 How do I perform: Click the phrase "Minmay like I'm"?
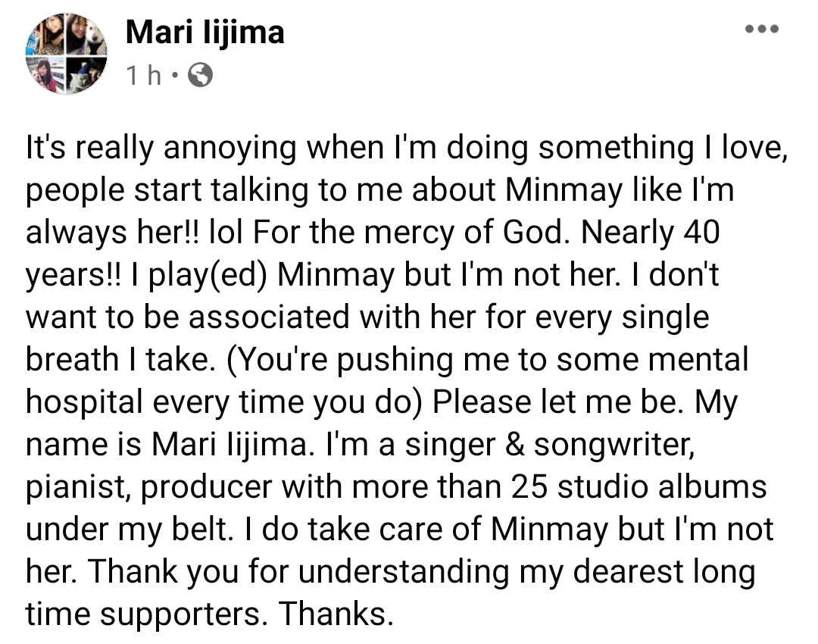click(x=620, y=189)
